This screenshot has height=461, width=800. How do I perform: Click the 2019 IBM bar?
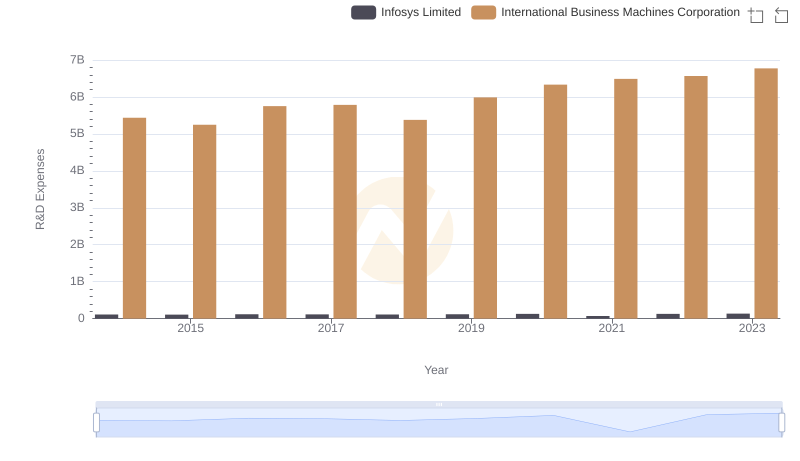(x=485, y=208)
